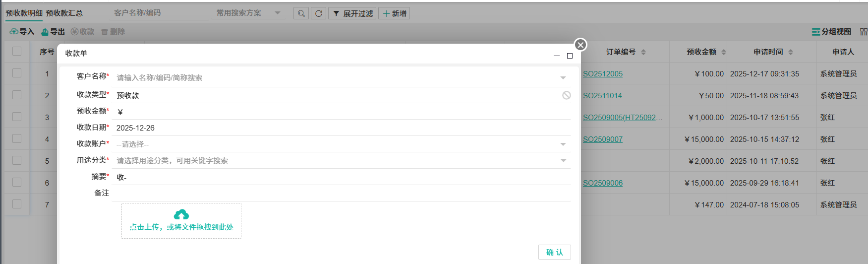Click the 导出 export icon
This screenshot has height=264, width=868.
pos(45,32)
